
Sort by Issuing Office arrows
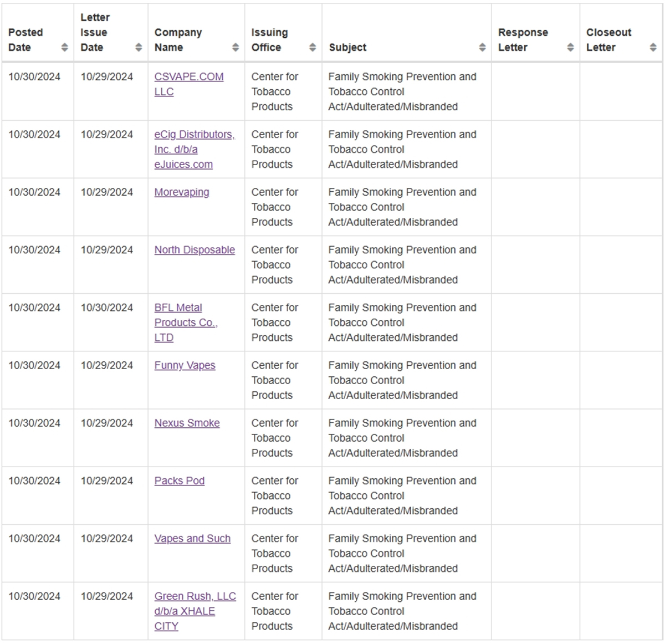pyautogui.click(x=313, y=47)
